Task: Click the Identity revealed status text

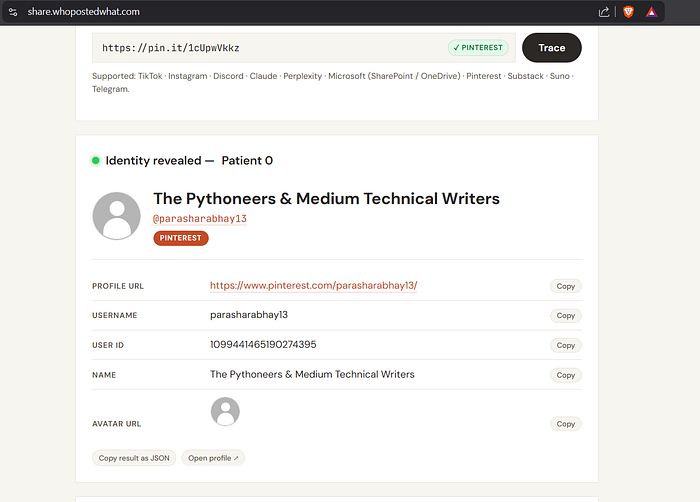Action: (153, 160)
